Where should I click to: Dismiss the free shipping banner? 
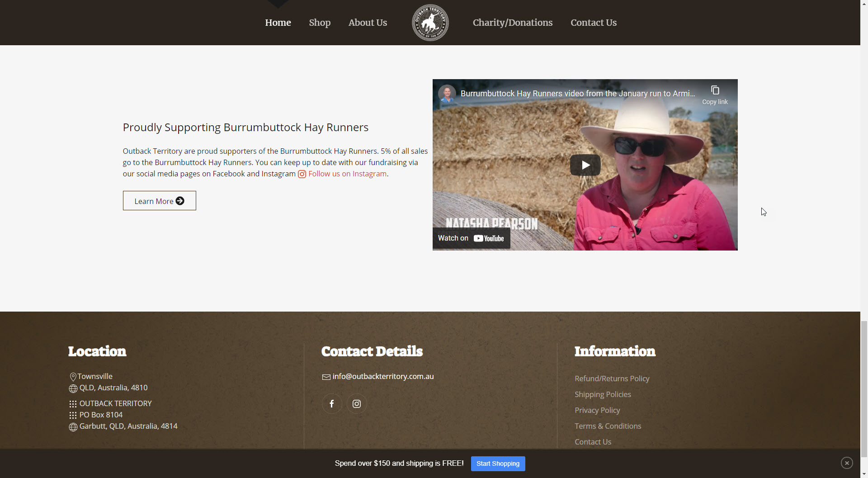847,463
